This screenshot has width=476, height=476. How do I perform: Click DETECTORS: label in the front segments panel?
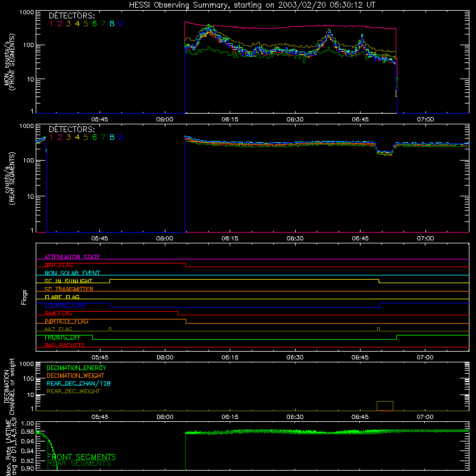71,15
